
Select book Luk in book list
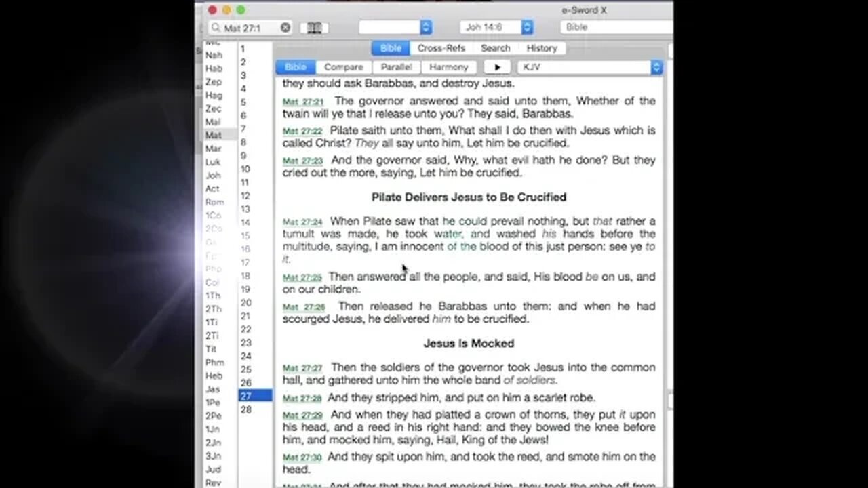coord(213,162)
